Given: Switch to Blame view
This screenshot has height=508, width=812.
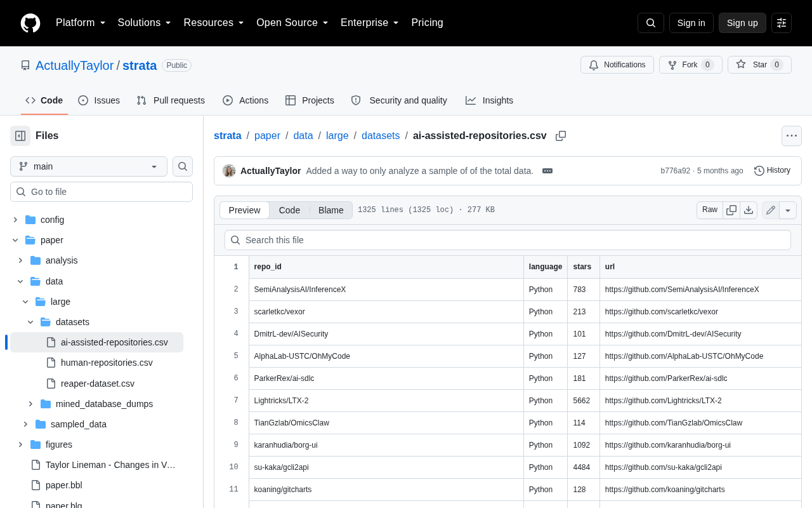Looking at the screenshot, I should [x=331, y=210].
